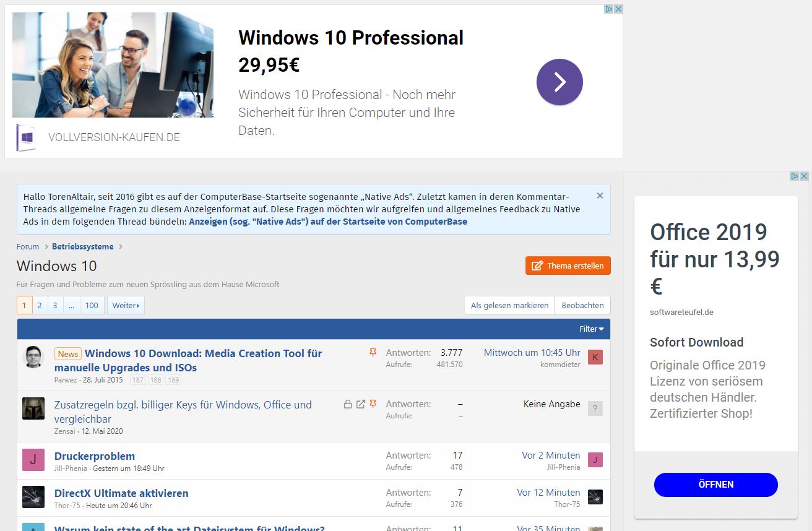Open Thor-75 author link under DirectX thread
The height and width of the screenshot is (531, 812).
coord(67,506)
